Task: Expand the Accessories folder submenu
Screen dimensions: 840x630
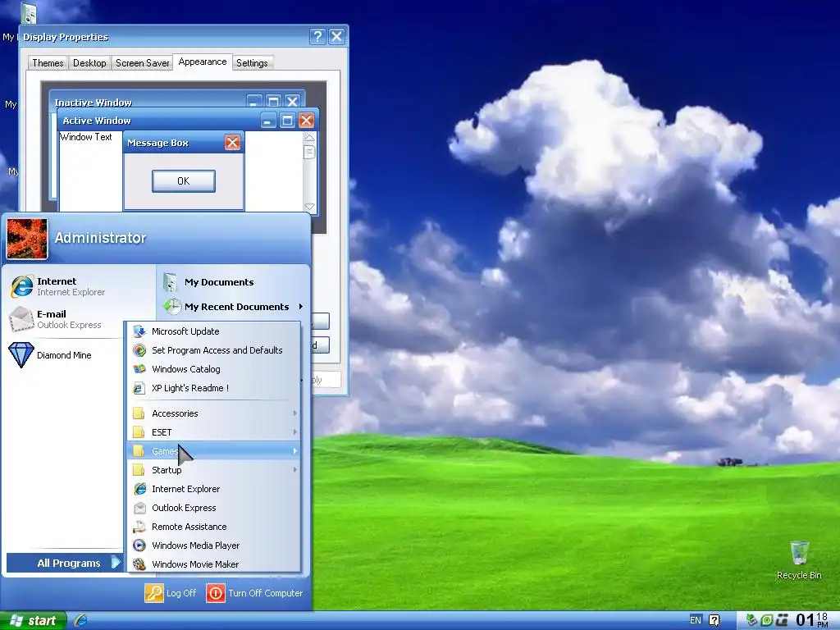Action: 214,413
